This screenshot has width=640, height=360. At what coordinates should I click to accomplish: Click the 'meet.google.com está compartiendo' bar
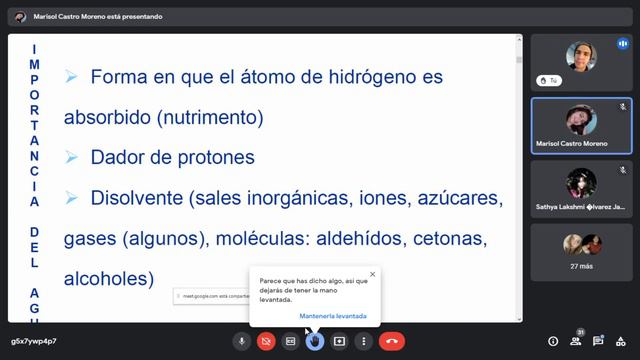(x=211, y=296)
